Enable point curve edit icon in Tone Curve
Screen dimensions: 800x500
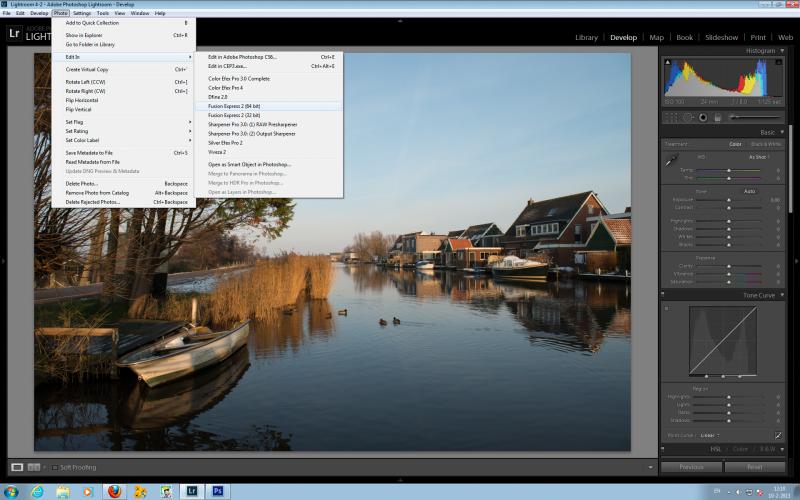click(x=778, y=435)
